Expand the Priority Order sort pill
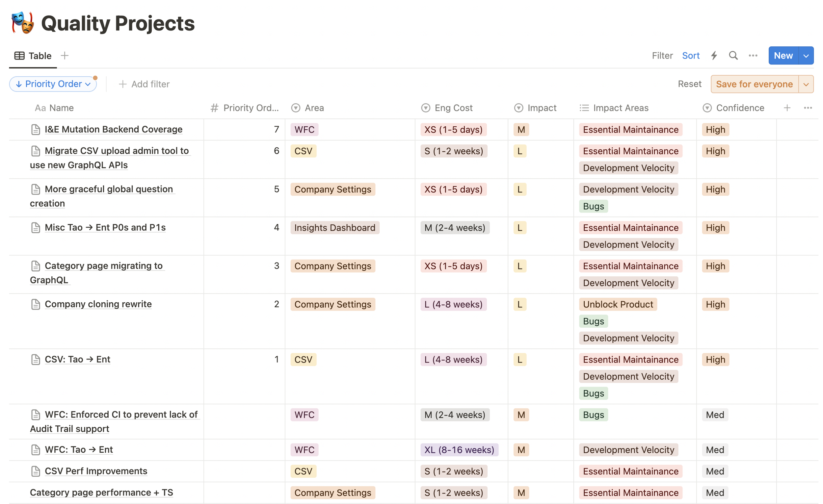Viewport: 823px width, 504px height. pyautogui.click(x=53, y=84)
